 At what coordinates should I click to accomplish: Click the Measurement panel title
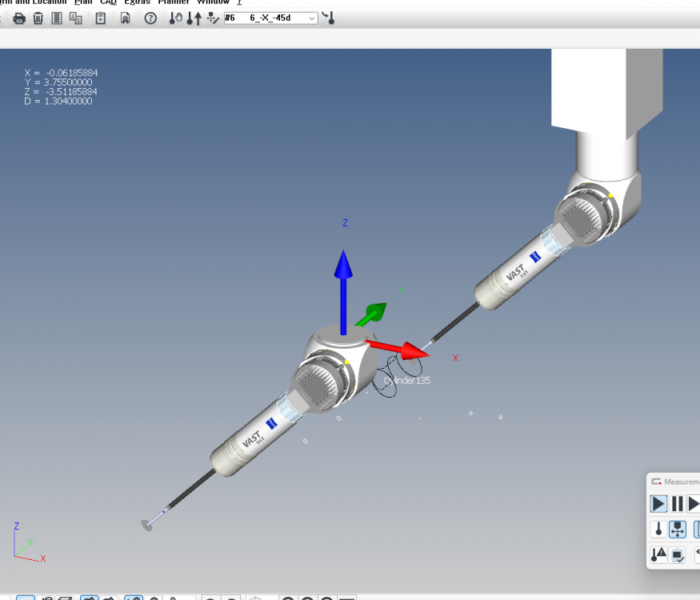pyautogui.click(x=682, y=482)
